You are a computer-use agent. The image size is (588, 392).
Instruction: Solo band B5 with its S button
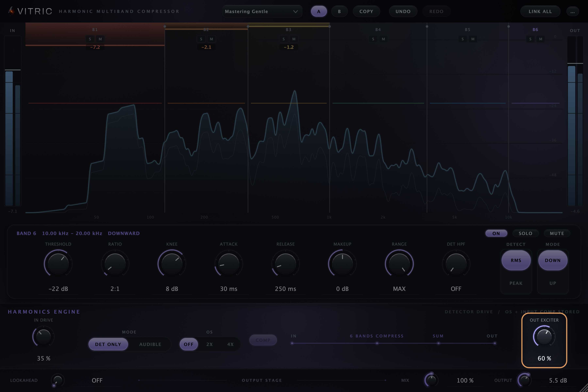tap(463, 39)
